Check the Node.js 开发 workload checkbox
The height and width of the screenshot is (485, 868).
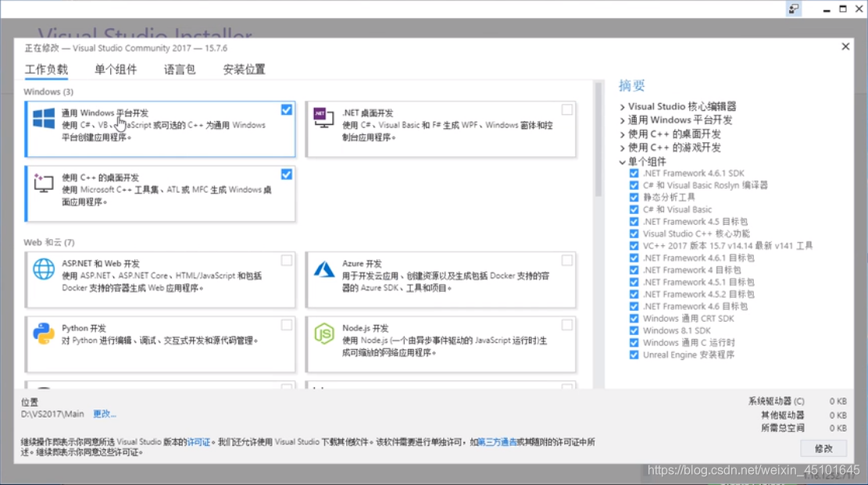pos(567,325)
